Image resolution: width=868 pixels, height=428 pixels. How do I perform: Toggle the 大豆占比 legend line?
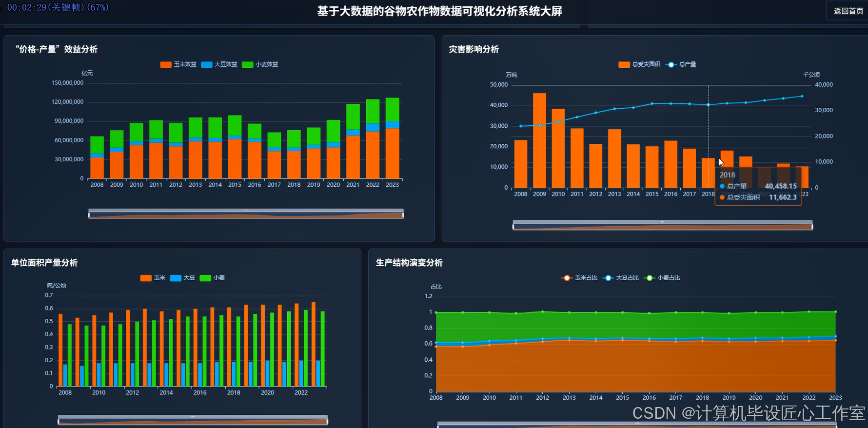(621, 278)
